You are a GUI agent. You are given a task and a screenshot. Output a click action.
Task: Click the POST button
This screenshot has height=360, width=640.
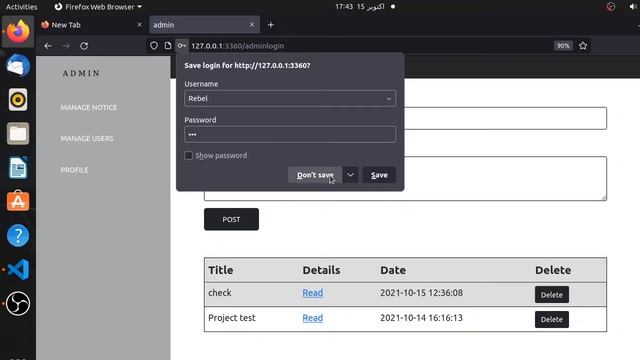231,219
